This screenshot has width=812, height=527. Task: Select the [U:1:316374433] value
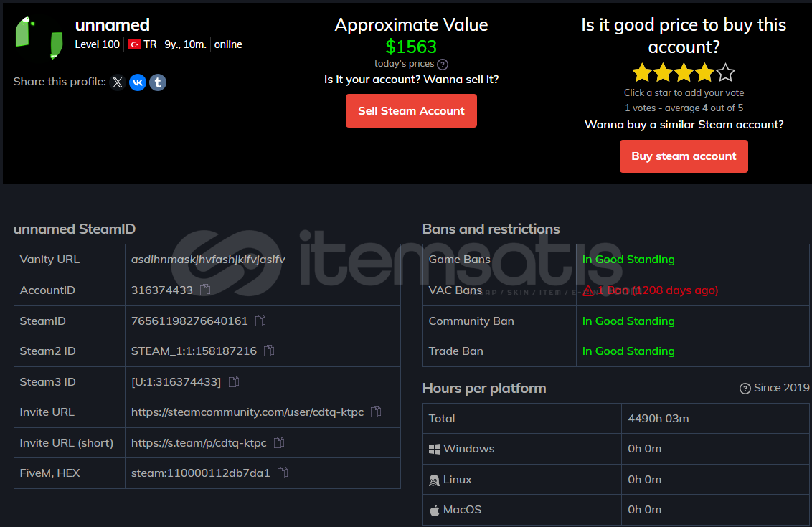(176, 382)
